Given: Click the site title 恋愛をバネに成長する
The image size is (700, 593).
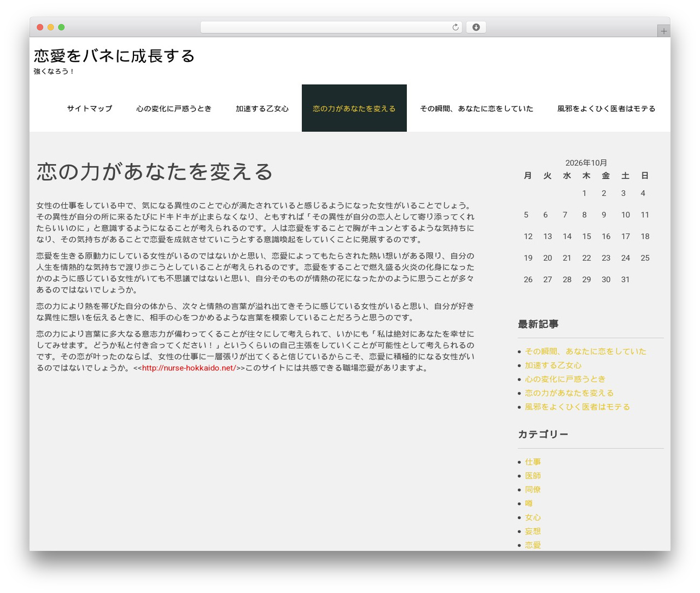Looking at the screenshot, I should (114, 56).
